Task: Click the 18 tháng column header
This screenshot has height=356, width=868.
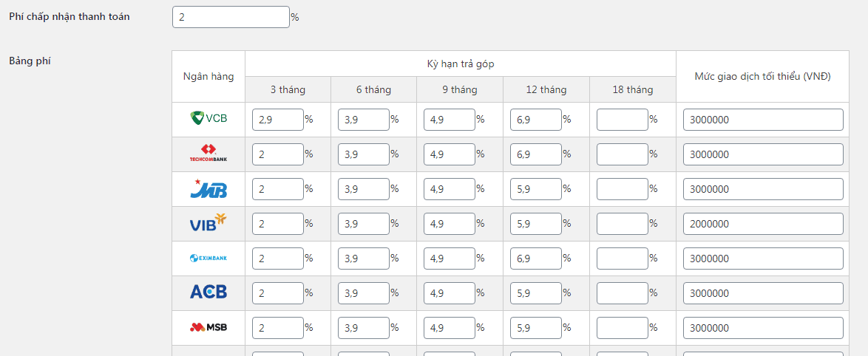Action: coord(633,89)
